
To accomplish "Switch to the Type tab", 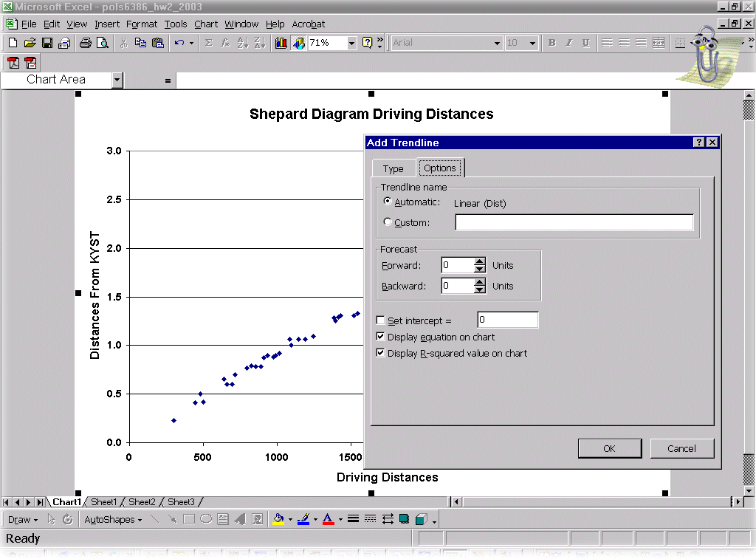I will [393, 168].
